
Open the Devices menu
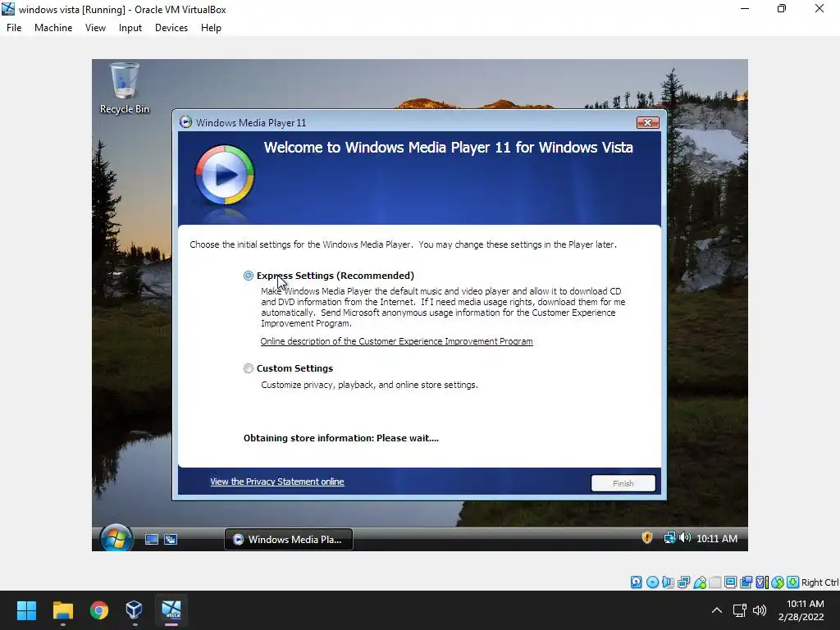171,28
